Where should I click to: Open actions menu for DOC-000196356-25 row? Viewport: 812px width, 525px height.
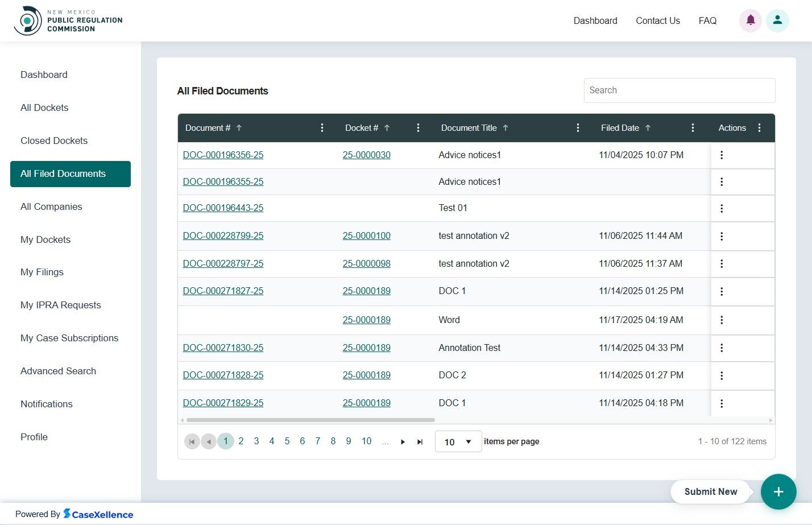[x=722, y=155]
